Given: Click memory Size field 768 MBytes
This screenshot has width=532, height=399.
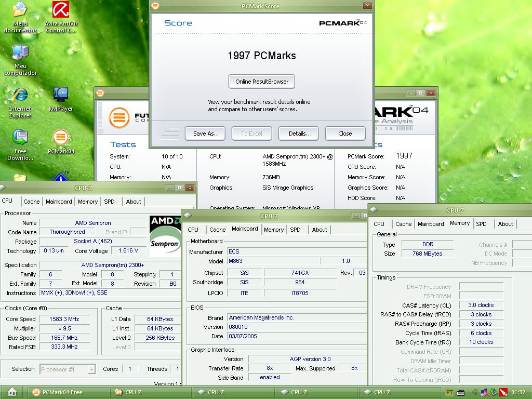Looking at the screenshot, I should pyautogui.click(x=428, y=254).
